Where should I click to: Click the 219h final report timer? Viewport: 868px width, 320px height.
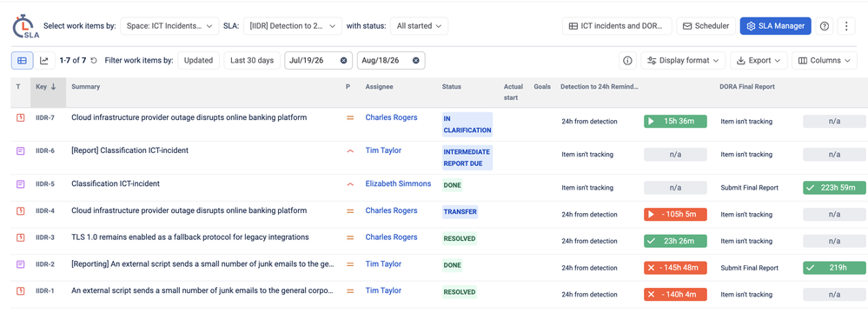pos(834,268)
